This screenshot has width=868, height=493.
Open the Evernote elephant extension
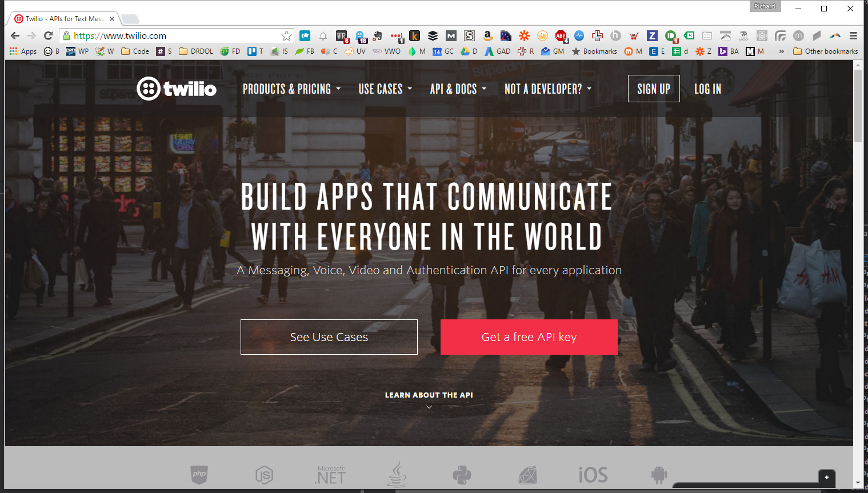[x=378, y=35]
